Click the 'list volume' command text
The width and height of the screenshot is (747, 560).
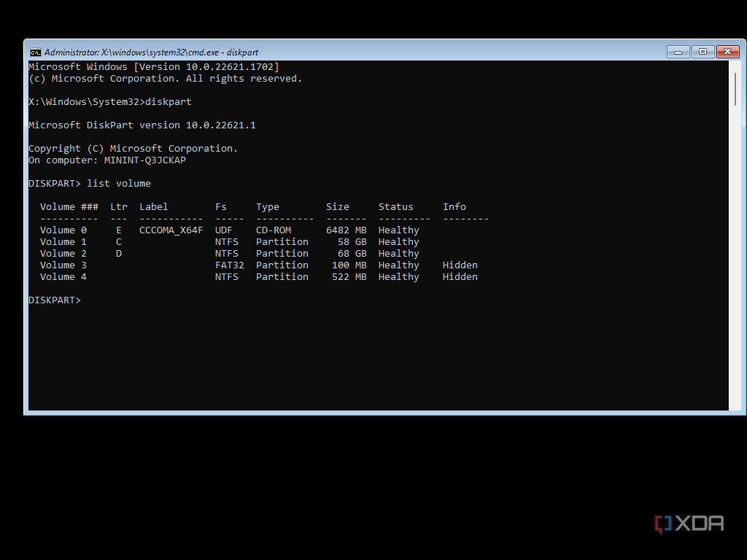point(118,184)
